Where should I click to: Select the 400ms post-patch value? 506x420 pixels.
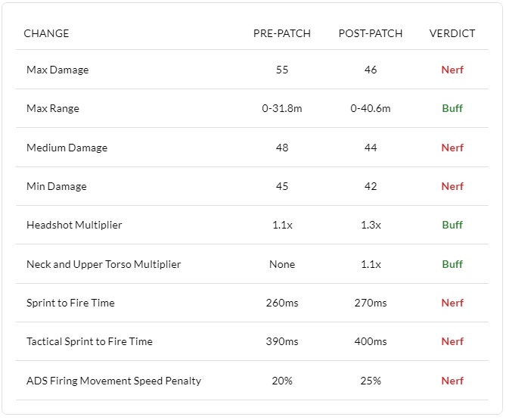point(371,341)
